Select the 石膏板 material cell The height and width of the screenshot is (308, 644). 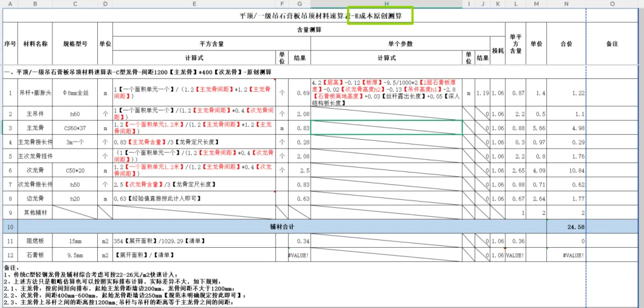tap(35, 255)
